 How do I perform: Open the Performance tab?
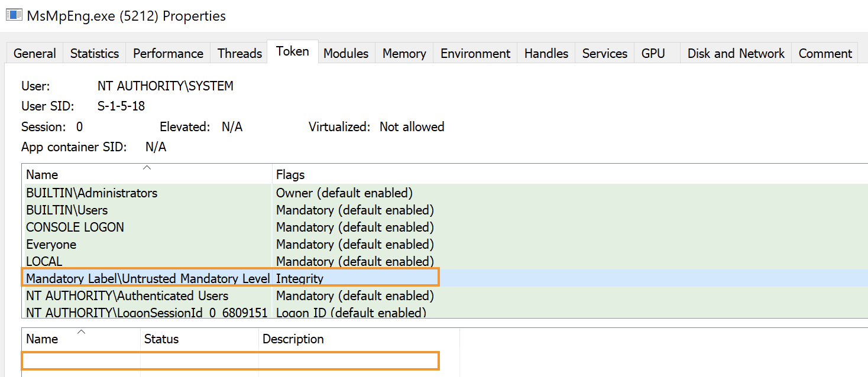[168, 53]
